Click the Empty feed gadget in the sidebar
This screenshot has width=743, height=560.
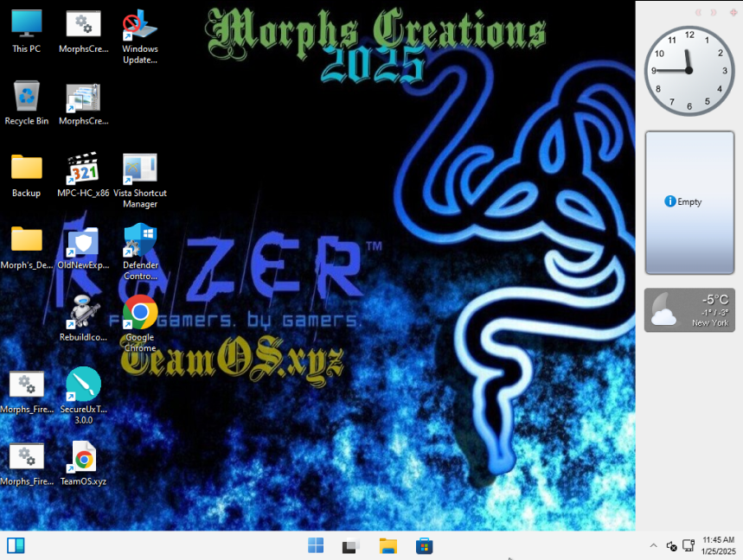(689, 202)
